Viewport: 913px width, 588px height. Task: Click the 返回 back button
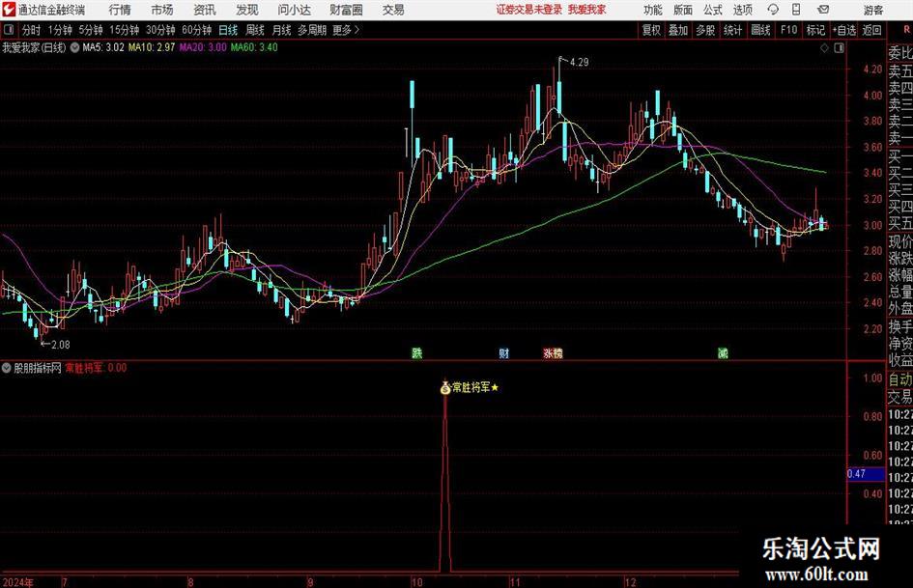click(871, 30)
